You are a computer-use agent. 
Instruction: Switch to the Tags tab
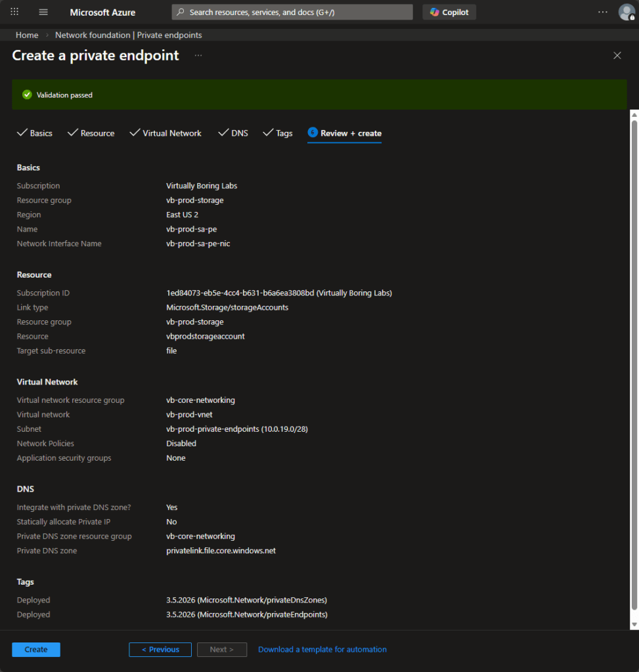(x=278, y=133)
